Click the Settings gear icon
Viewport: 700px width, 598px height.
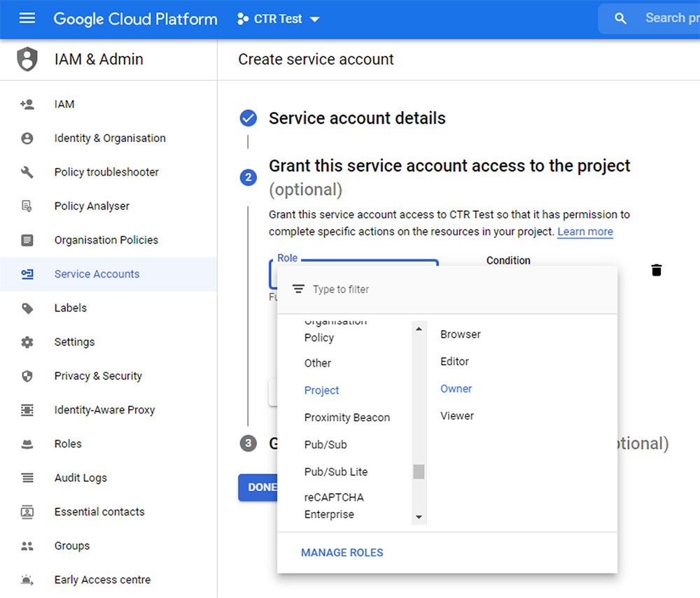[x=27, y=342]
